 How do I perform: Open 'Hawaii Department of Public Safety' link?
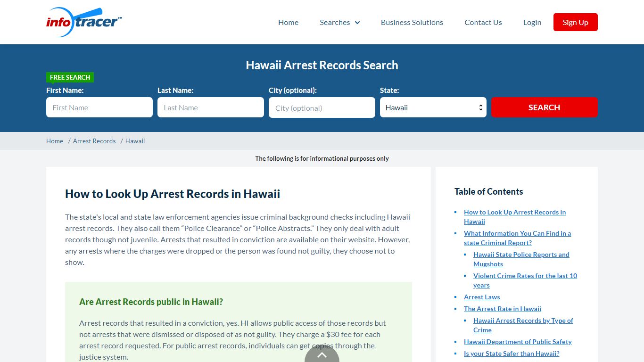[518, 342]
